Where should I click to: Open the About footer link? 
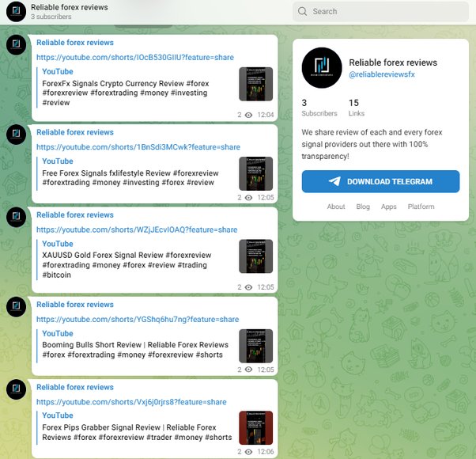pyautogui.click(x=336, y=207)
